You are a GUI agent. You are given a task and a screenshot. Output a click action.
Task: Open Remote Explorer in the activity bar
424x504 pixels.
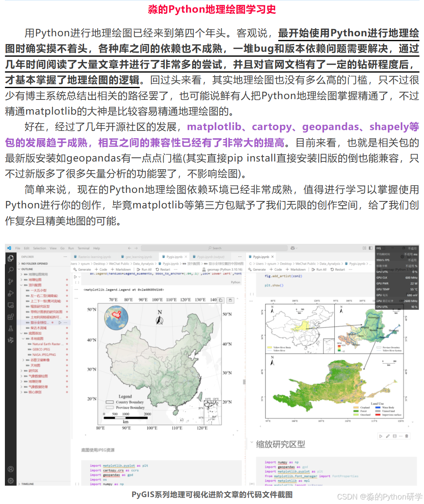tap(11, 305)
